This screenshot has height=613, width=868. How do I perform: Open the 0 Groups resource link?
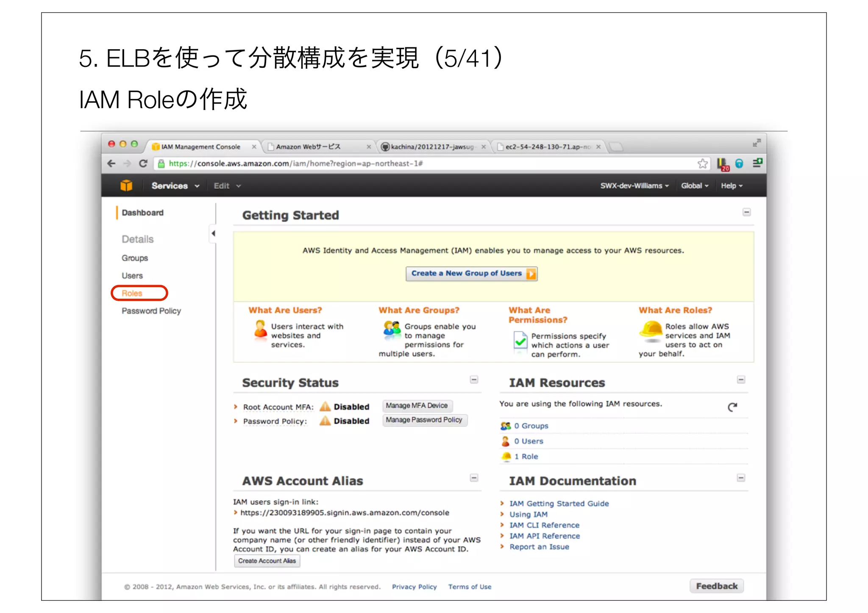[531, 426]
